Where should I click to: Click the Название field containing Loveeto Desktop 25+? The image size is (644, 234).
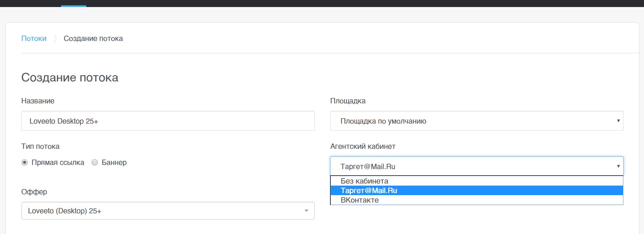click(168, 121)
